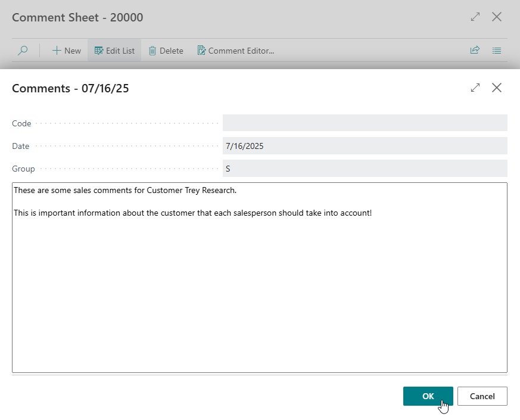
Task: Click the Group field label
Action: pyautogui.click(x=23, y=169)
